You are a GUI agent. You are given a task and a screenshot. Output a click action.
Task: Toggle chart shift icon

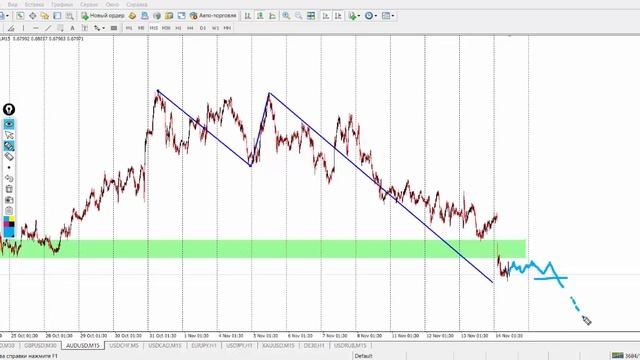coord(338,16)
